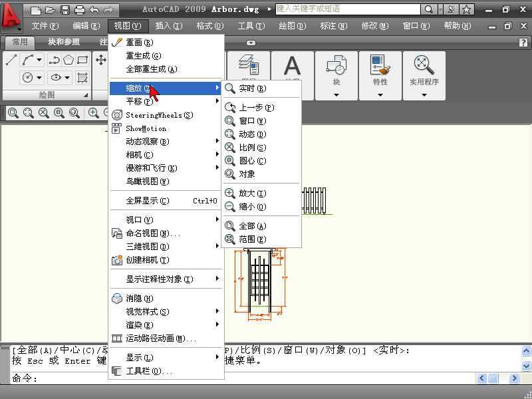Viewport: 532px width, 399px height.
Task: Click the Layer panel icon
Action: pyautogui.click(x=249, y=65)
